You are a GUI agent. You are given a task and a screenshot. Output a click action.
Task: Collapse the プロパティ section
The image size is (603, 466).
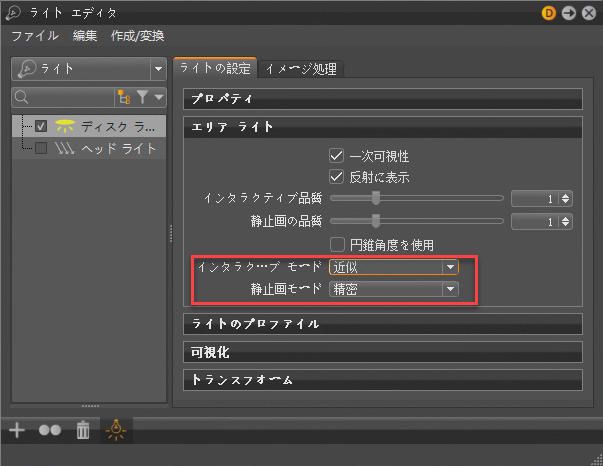(383, 99)
